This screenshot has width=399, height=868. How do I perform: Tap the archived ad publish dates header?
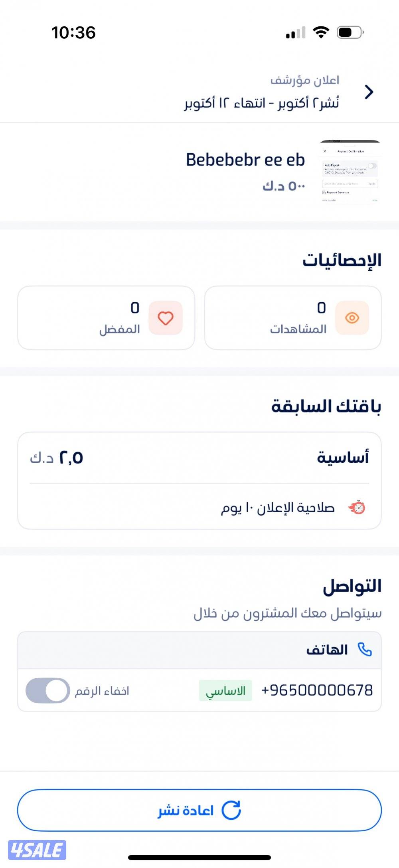tap(261, 92)
